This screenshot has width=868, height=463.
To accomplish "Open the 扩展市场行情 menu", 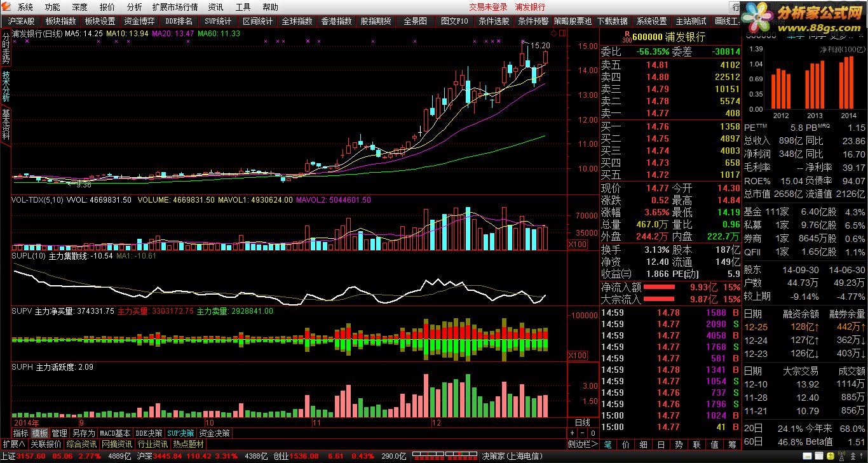I will coord(175,7).
